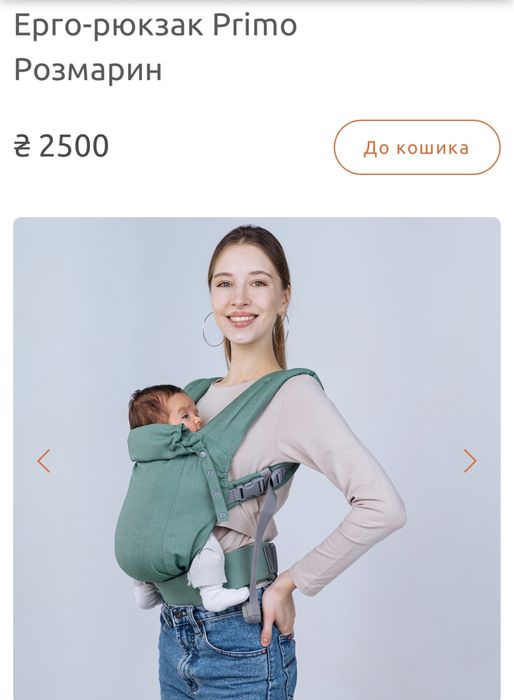Image resolution: width=514 pixels, height=700 pixels.
Task: Click the 2500 price value
Action: click(74, 146)
